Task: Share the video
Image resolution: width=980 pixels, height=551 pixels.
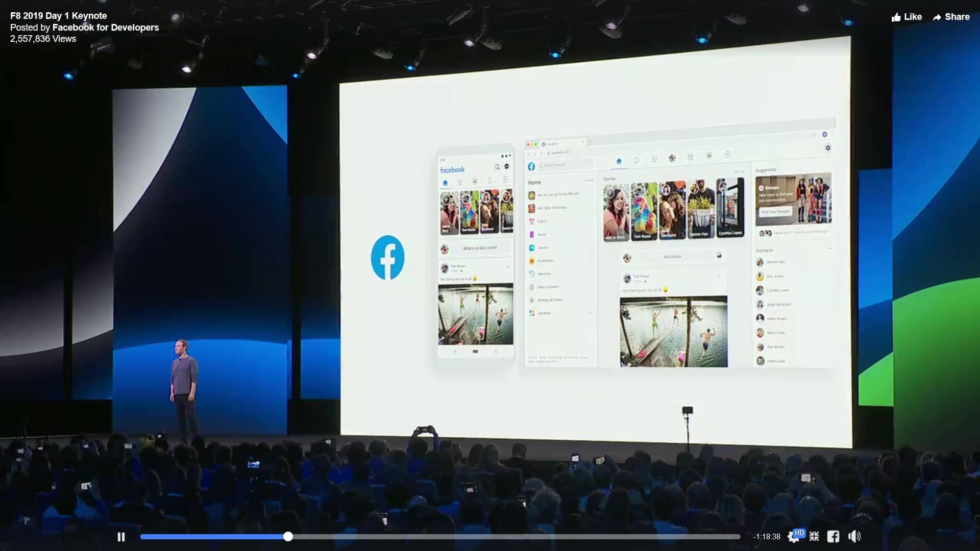Action: pyautogui.click(x=951, y=17)
